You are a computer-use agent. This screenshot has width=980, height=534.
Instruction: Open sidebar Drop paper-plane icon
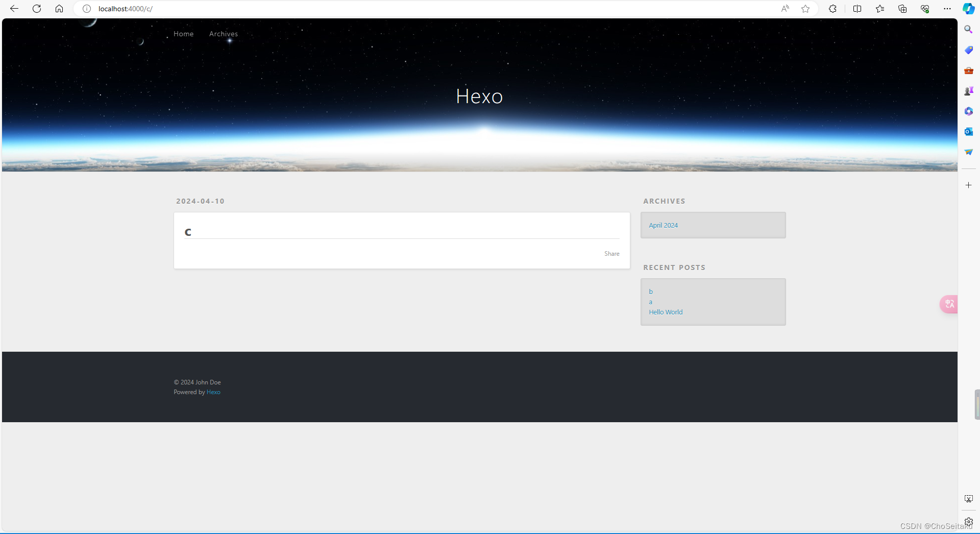tap(968, 152)
